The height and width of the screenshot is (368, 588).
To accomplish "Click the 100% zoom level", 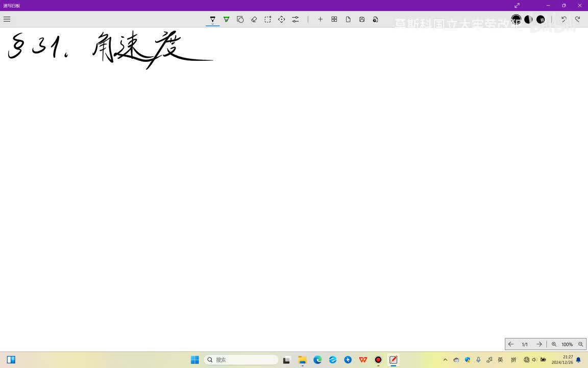I will pos(567,344).
